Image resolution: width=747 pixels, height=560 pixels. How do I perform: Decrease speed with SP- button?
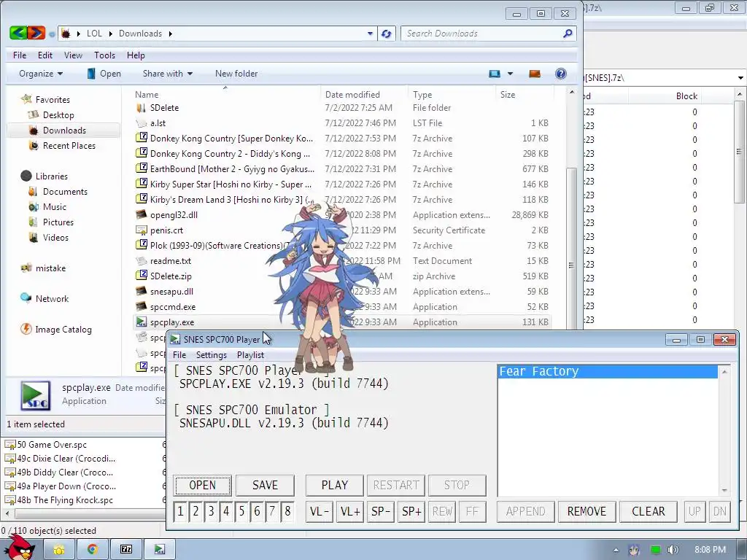[381, 511]
